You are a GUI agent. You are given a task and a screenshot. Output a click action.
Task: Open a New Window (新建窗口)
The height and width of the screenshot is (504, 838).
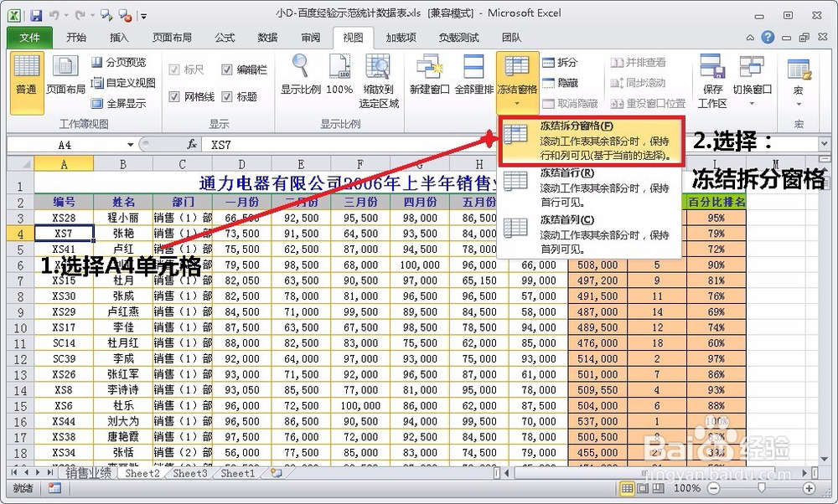pos(429,75)
